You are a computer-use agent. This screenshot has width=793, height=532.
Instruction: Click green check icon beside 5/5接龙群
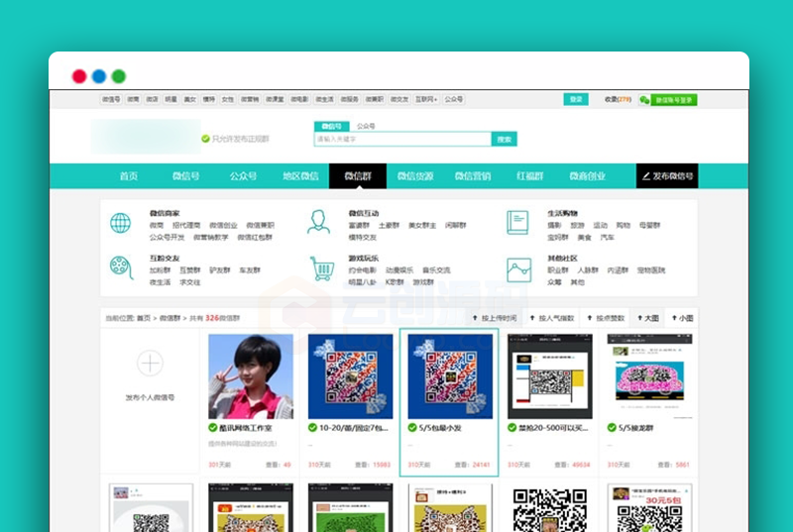pos(612,427)
